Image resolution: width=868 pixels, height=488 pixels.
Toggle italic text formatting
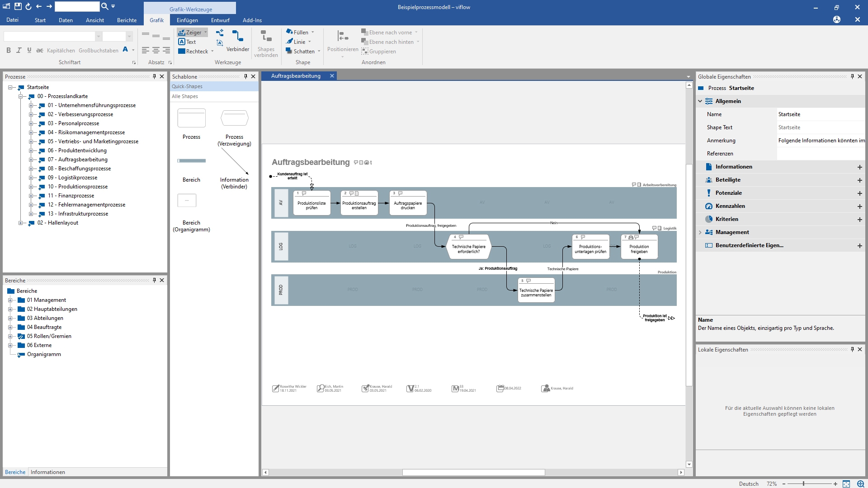click(19, 50)
